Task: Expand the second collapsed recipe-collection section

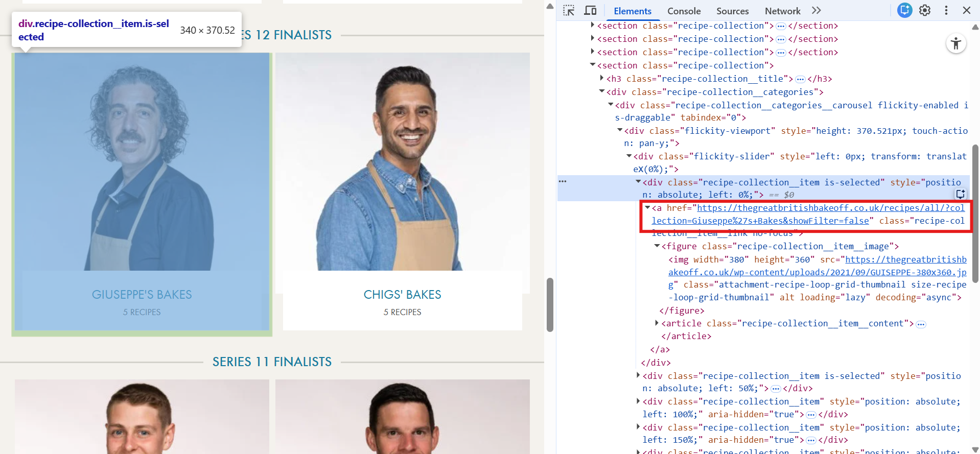Action: 592,38
